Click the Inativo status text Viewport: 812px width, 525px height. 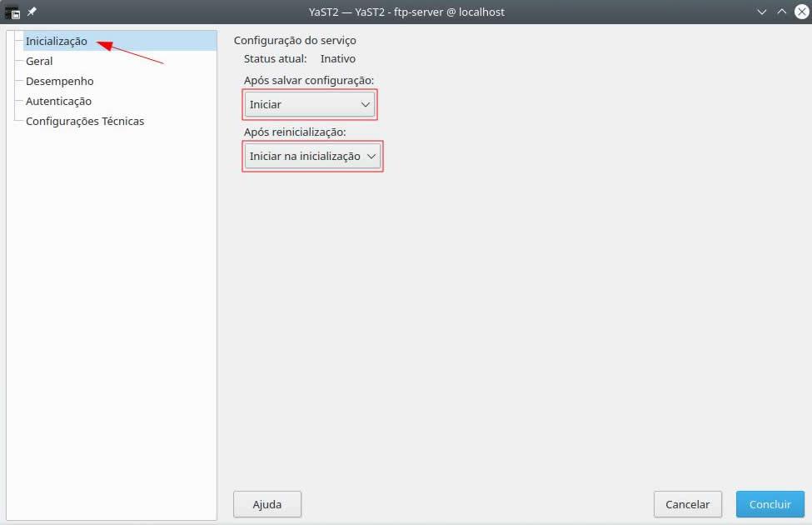point(338,59)
